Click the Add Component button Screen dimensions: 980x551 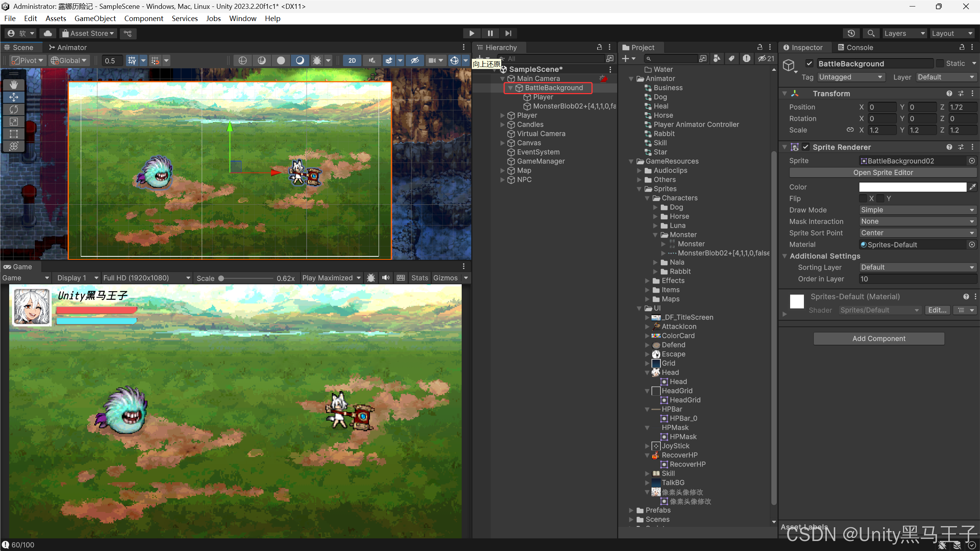click(879, 338)
